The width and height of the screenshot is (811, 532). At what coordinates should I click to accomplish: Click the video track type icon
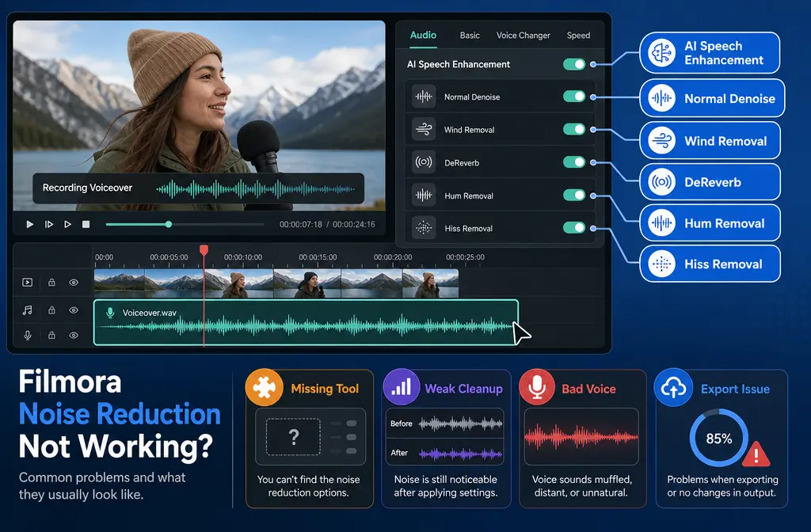28,283
